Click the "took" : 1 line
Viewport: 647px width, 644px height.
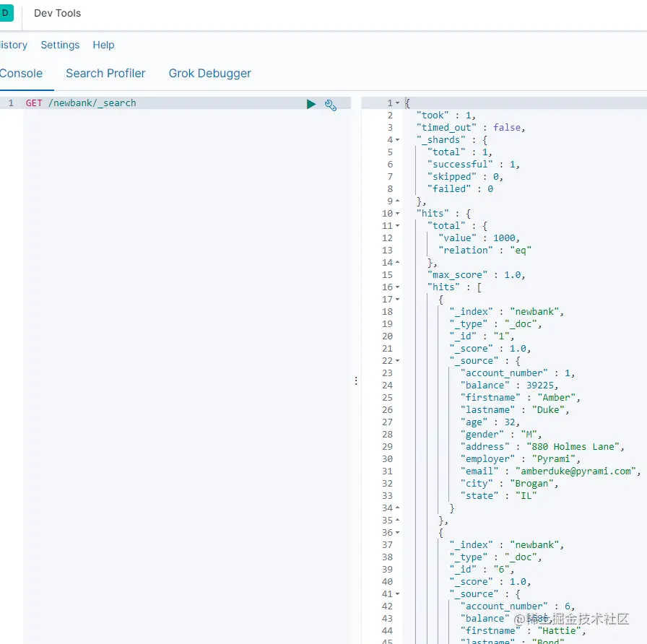(446, 116)
